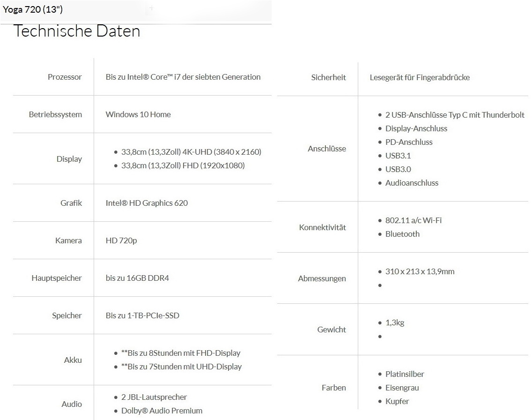The height and width of the screenshot is (420, 532).
Task: Click the Technische Daten heading
Action: point(77,31)
